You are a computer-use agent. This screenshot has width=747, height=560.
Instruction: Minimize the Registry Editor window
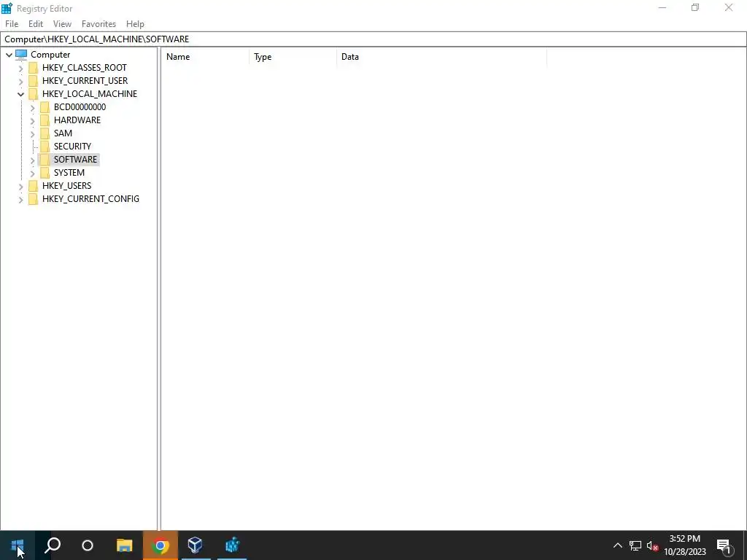662,7
